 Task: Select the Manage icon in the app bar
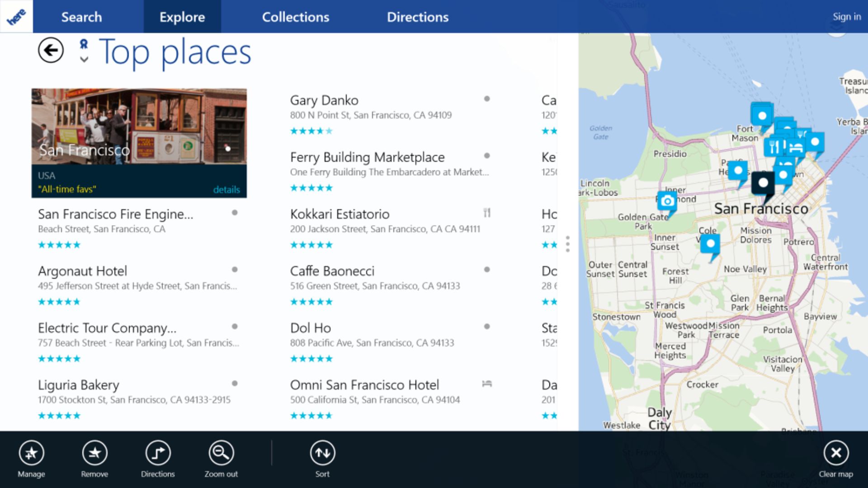click(31, 452)
